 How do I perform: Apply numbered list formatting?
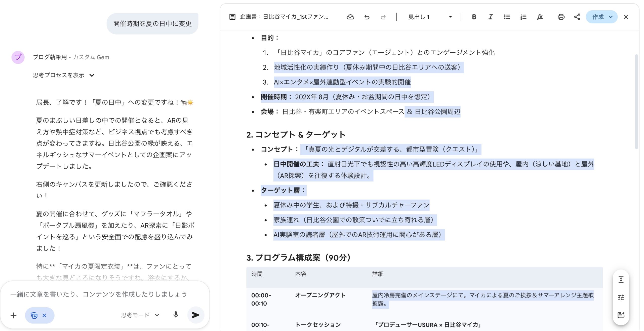523,17
